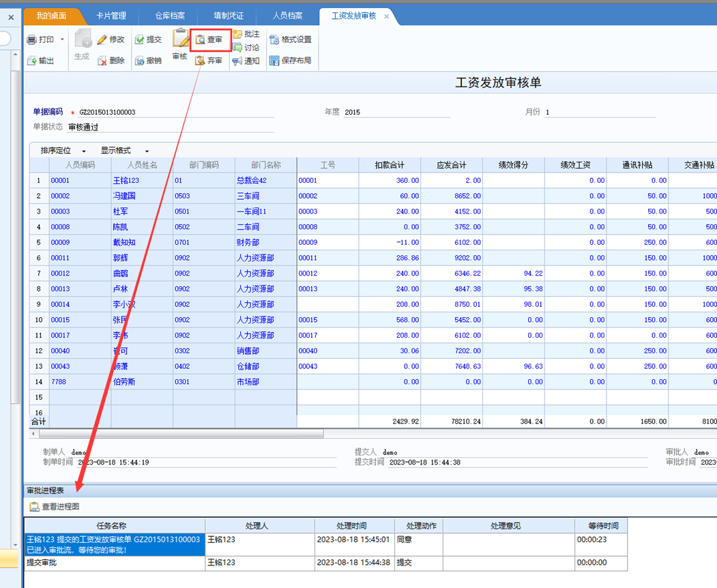The width and height of the screenshot is (717, 588).
Task: Click the grid's horizontal scrollbar thumb
Action: click(181, 433)
